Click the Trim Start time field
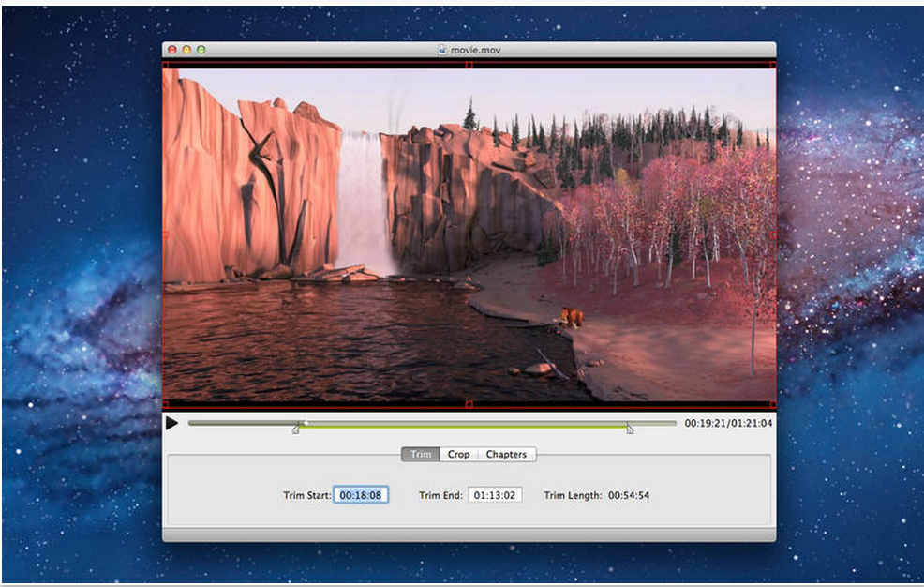 point(361,495)
